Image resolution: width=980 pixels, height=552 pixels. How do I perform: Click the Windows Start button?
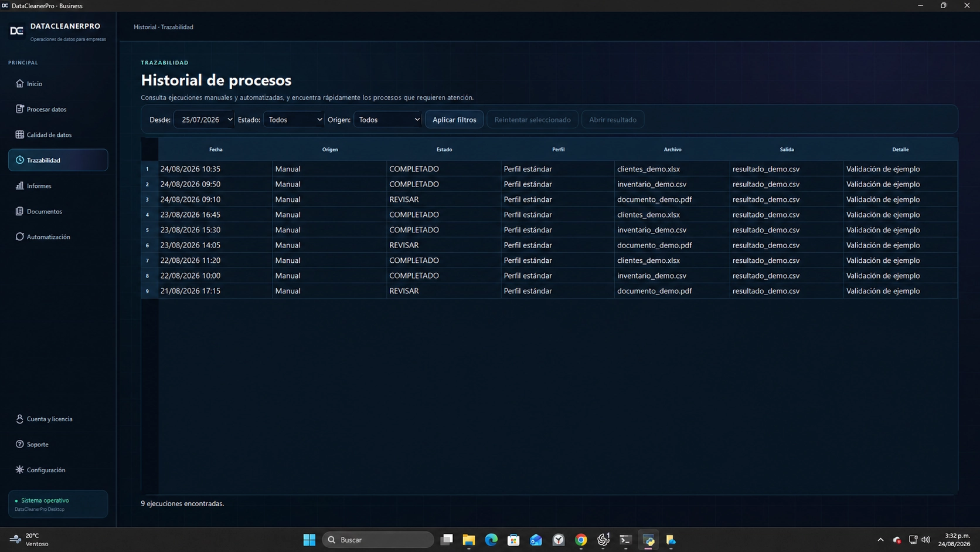pyautogui.click(x=309, y=540)
